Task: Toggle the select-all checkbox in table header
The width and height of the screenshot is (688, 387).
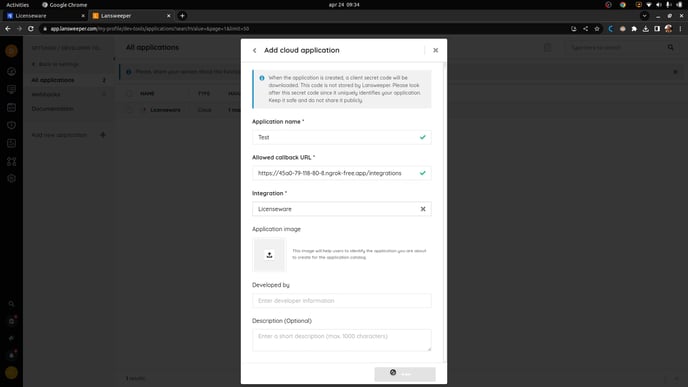Action: pos(129,93)
